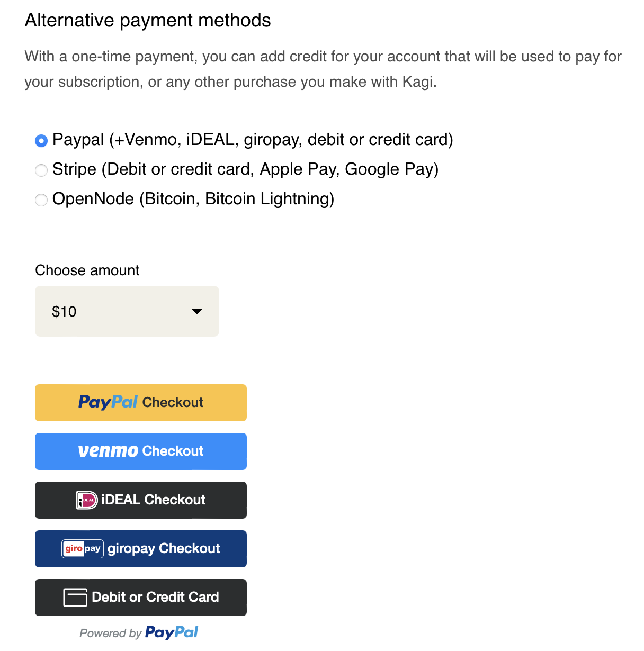Click the Choose amount label

tap(87, 270)
